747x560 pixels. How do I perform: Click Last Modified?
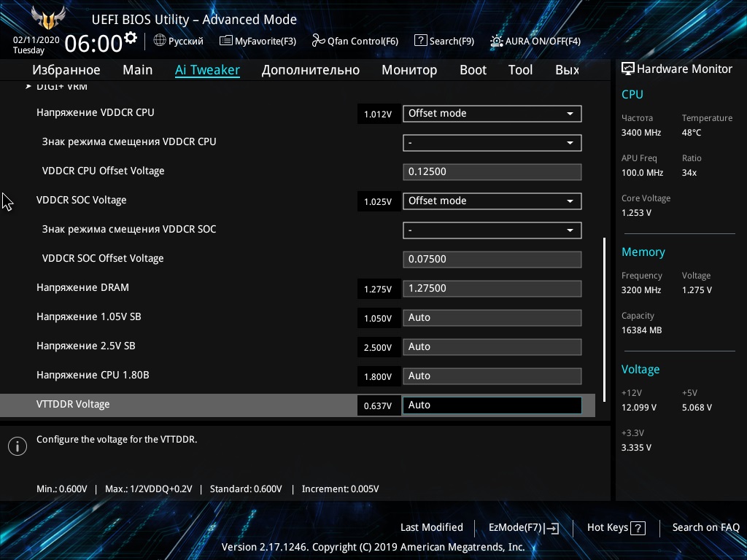coord(432,527)
